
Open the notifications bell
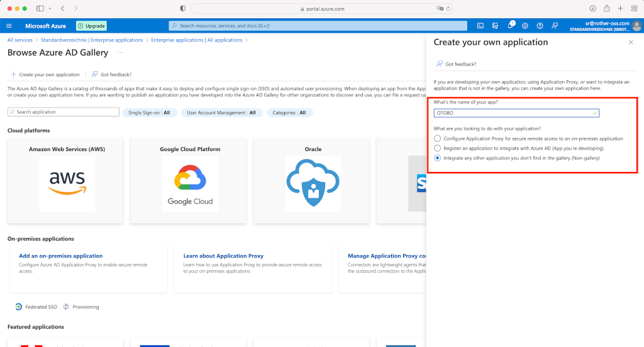510,25
